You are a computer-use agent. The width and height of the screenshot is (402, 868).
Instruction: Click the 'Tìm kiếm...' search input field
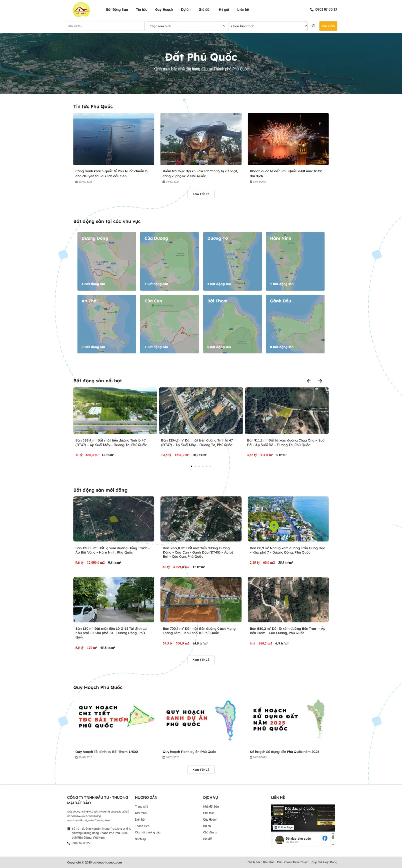104,26
